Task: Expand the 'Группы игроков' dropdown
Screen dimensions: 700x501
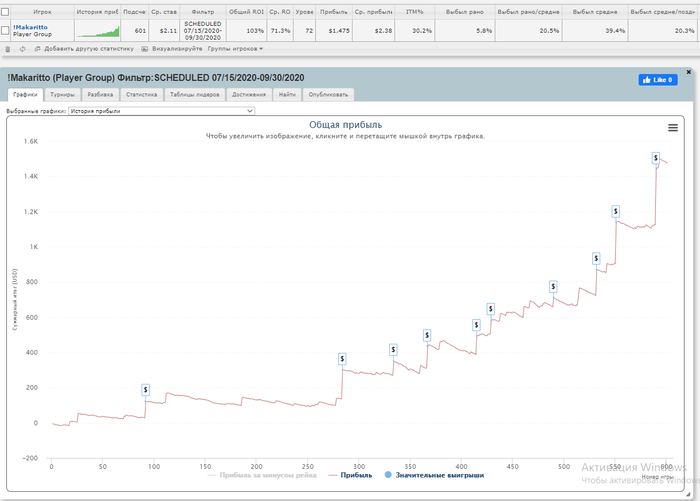Action: (235, 49)
